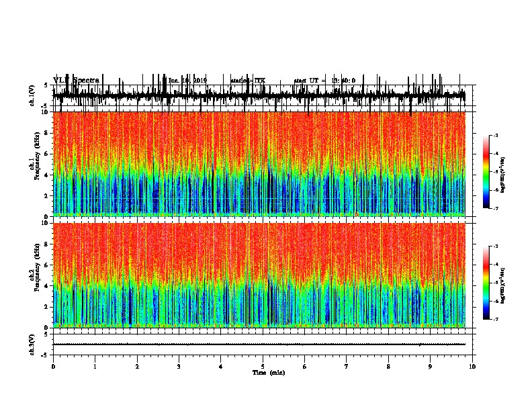Viewport: 532px width, 411px height.
Task: Click the "6" kHz tick on ch.2 frequency axis
Action: point(47,265)
